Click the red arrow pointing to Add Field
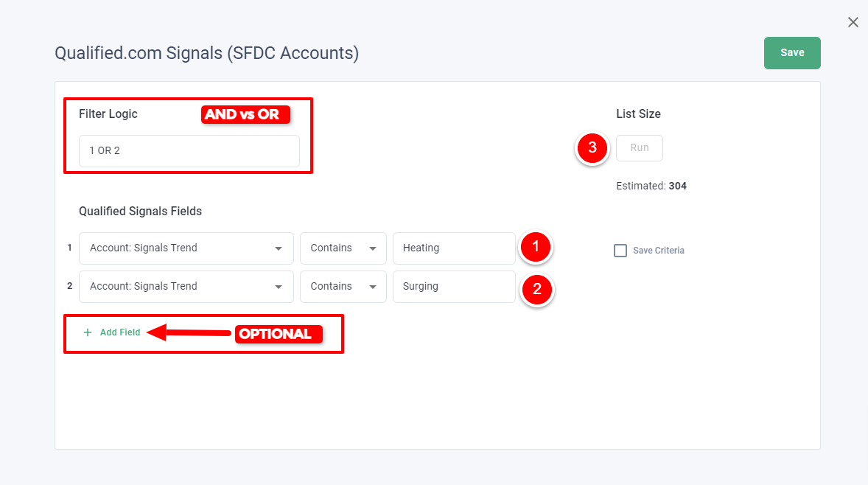Screen dimensions: 868x485 [x=189, y=332]
